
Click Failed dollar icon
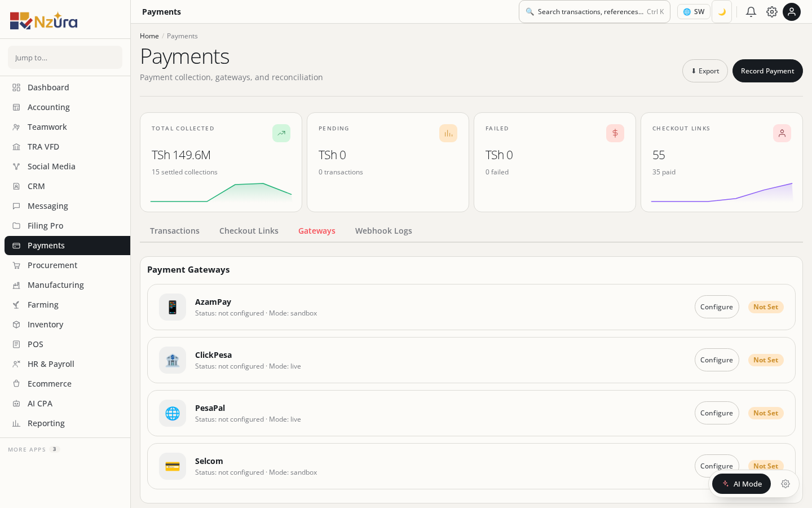(x=615, y=133)
